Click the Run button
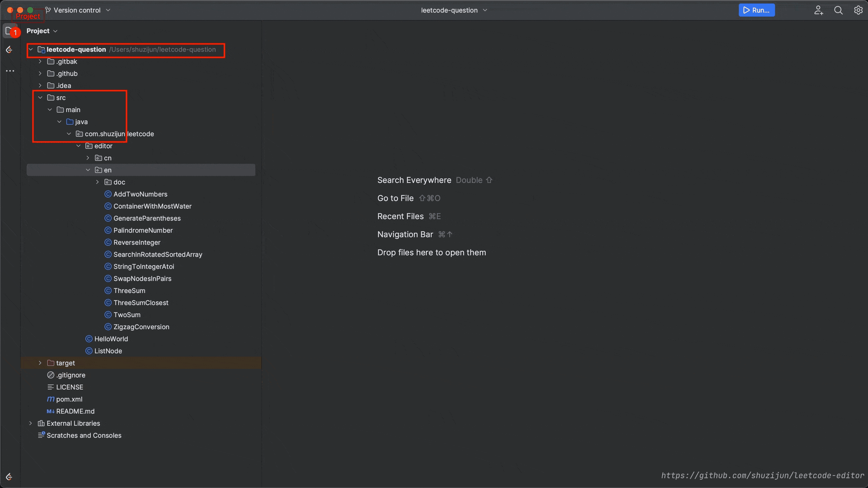868x488 pixels. [756, 10]
